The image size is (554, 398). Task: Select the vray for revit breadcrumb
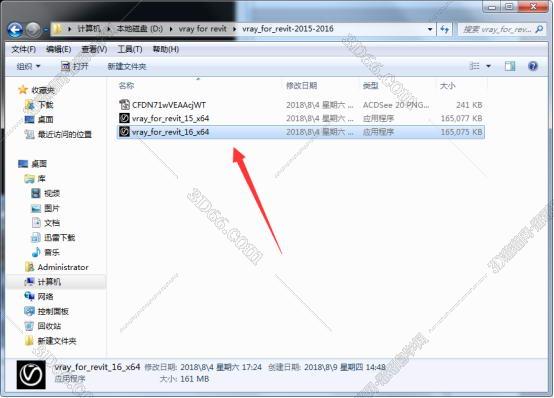202,29
